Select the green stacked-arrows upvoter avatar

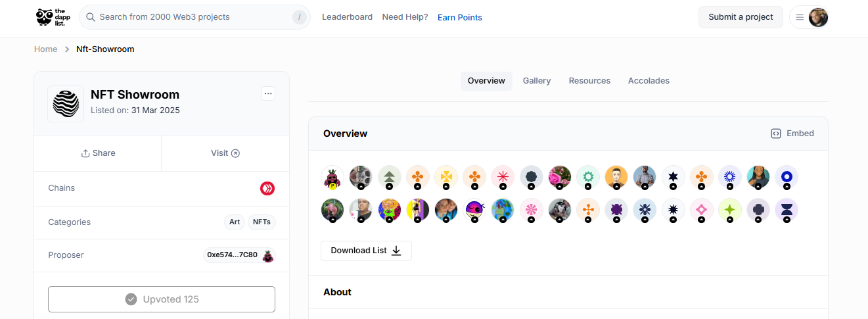(390, 177)
